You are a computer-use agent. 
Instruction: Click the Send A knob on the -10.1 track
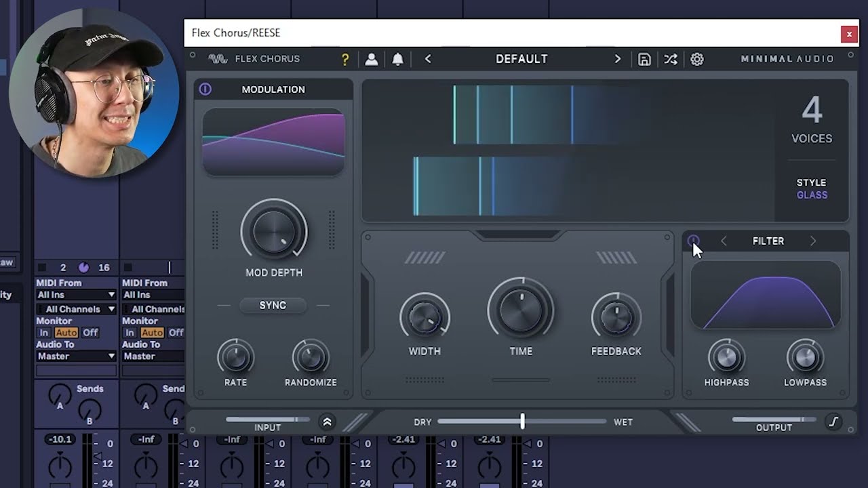pyautogui.click(x=60, y=395)
